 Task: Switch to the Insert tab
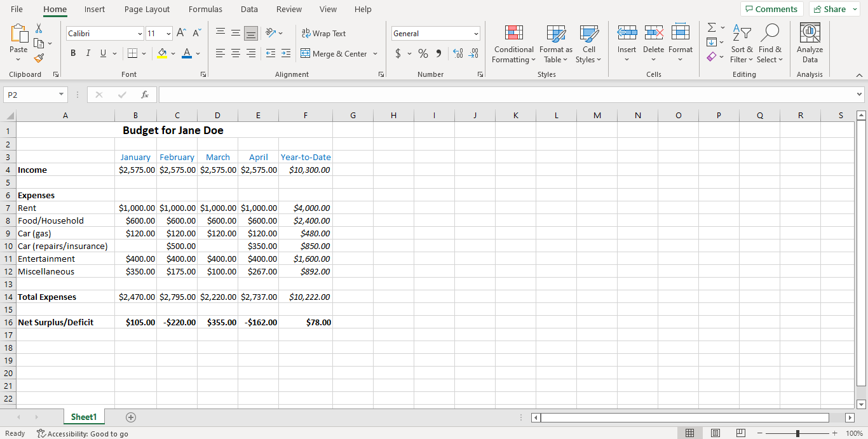tap(95, 9)
